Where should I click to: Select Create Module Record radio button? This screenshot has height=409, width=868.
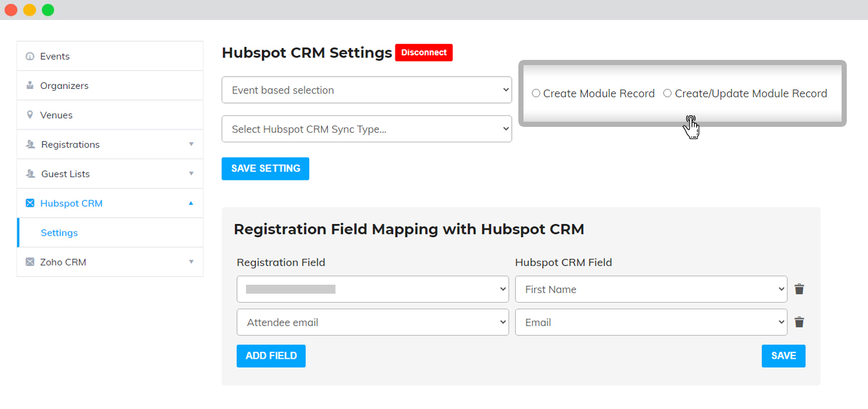(x=536, y=93)
